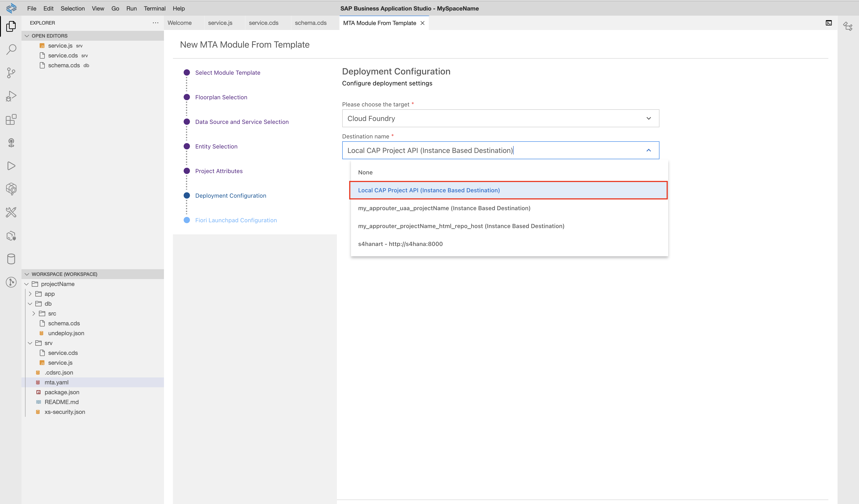859x504 pixels.
Task: Select my_approuter_uaa_projectName destination option
Action: 509,208
